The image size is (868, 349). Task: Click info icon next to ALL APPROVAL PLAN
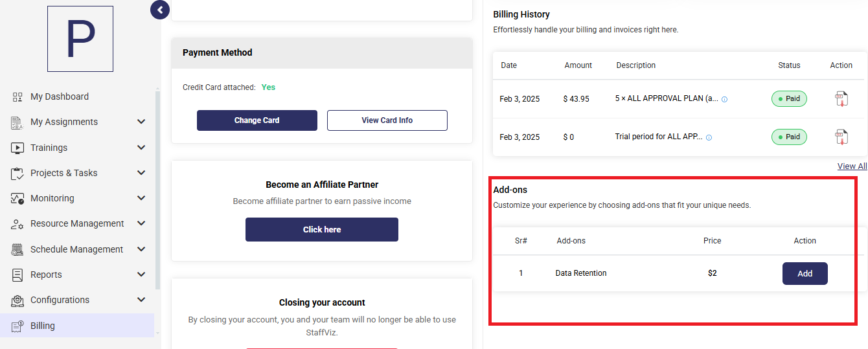point(724,100)
